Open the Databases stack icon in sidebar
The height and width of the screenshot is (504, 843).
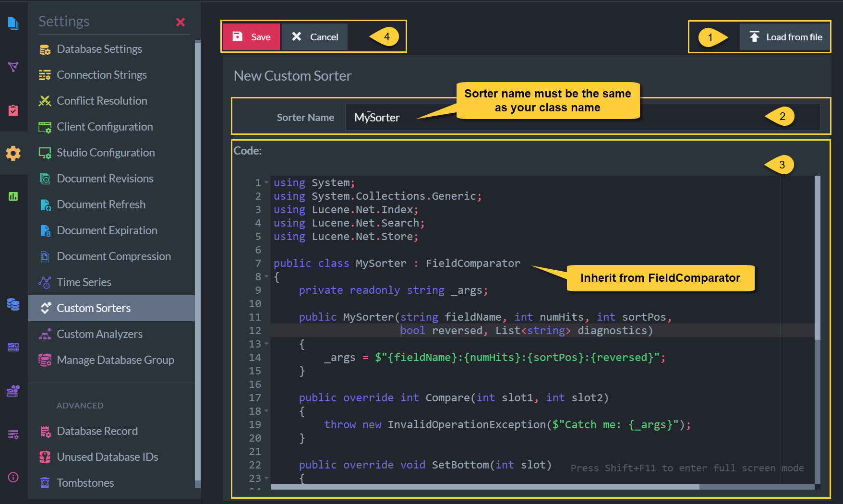click(x=13, y=304)
